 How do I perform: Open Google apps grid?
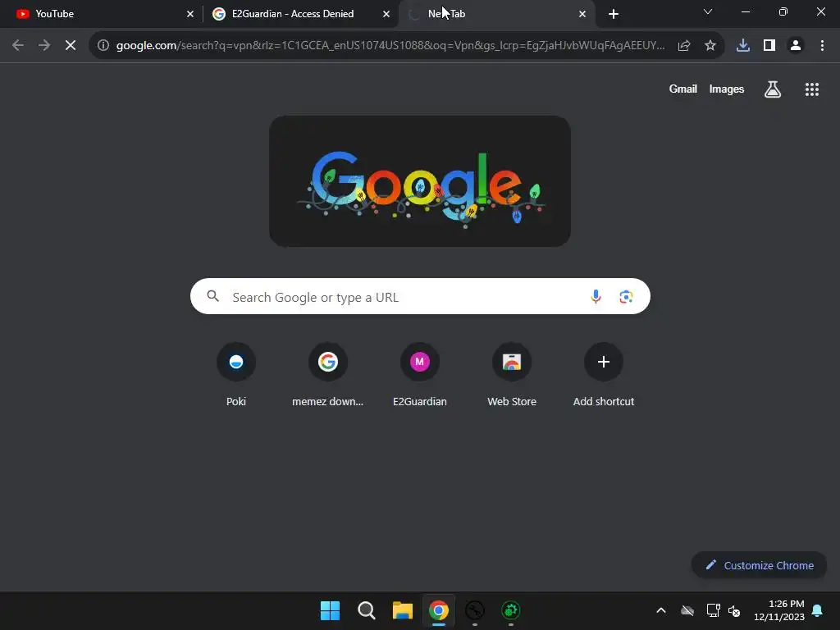pos(812,89)
